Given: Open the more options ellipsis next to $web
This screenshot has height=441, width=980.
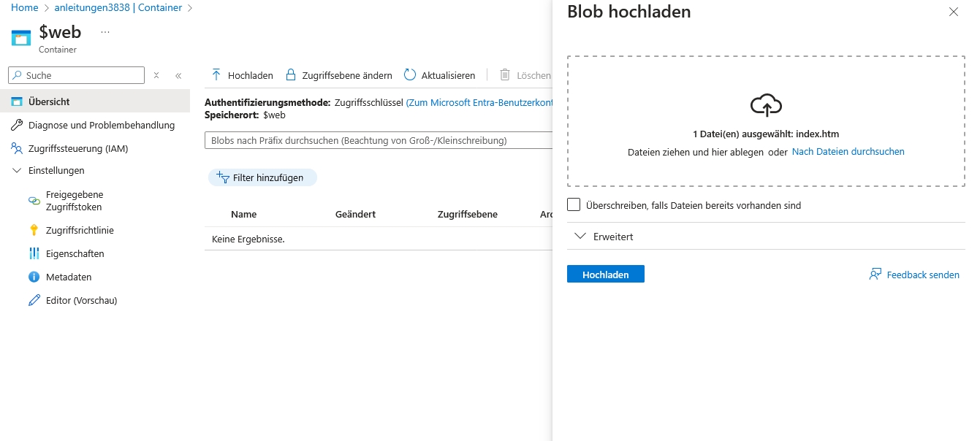Looking at the screenshot, I should tap(105, 32).
